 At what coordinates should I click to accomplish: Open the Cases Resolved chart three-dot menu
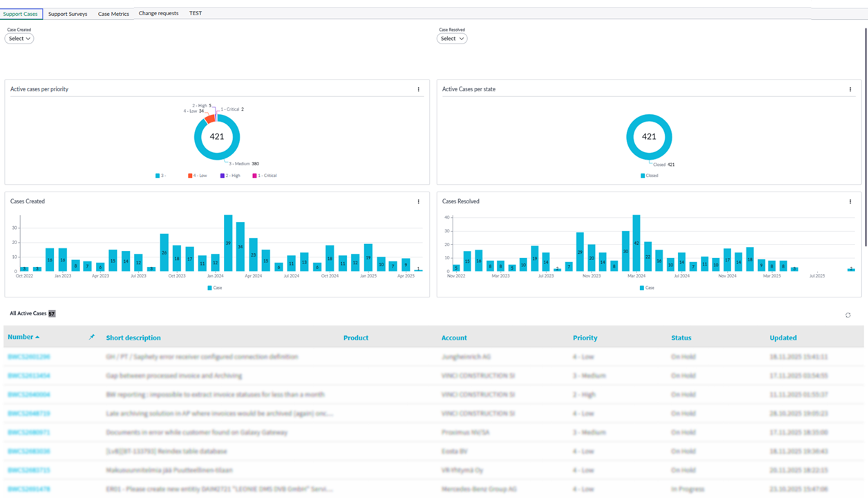[850, 202]
